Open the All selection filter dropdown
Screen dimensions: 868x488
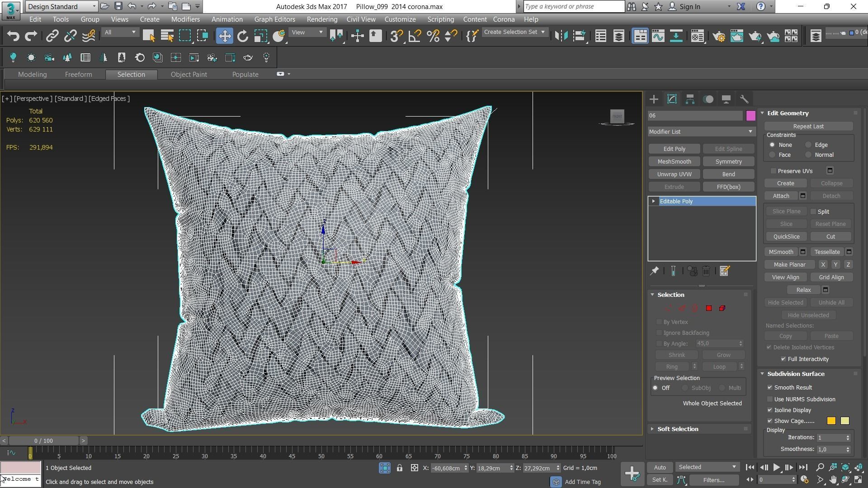tap(120, 32)
